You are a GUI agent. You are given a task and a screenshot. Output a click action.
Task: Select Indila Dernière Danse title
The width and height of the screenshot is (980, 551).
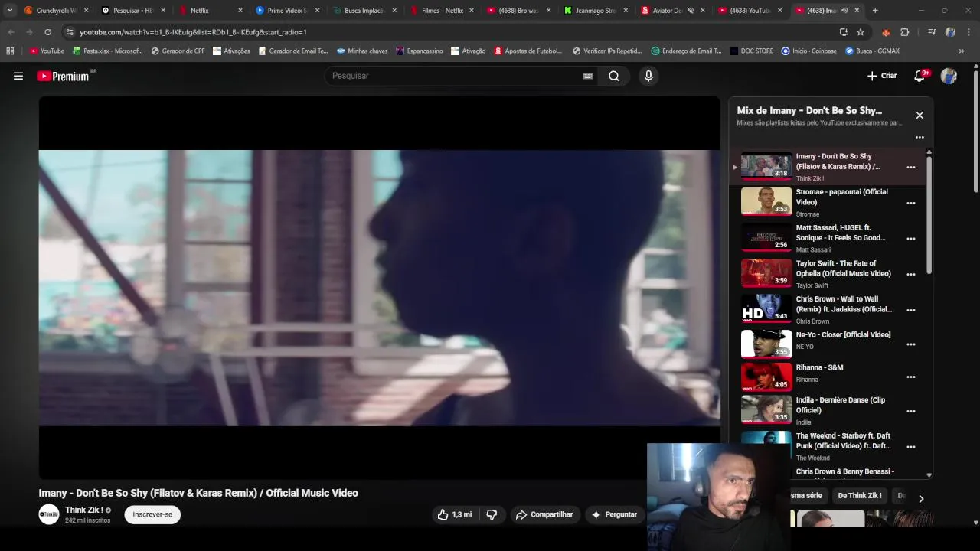(x=841, y=405)
